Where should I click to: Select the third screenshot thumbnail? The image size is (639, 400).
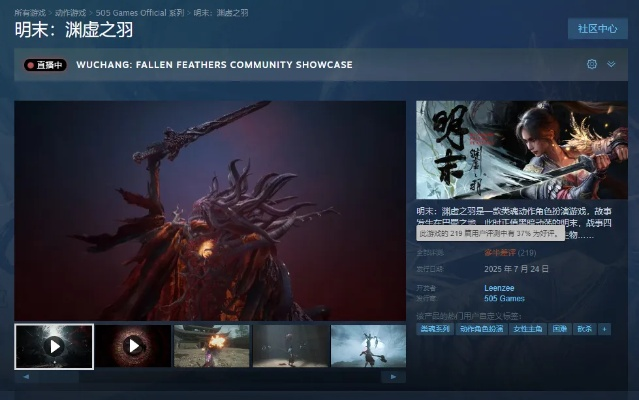[x=211, y=346]
